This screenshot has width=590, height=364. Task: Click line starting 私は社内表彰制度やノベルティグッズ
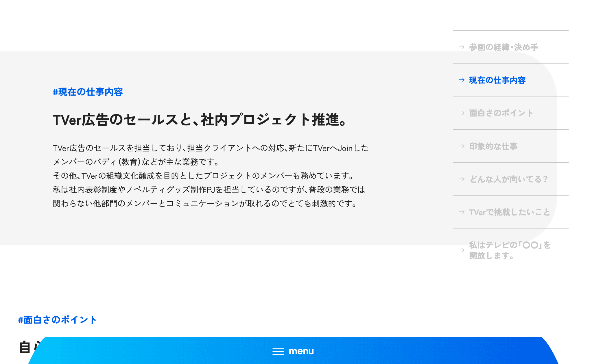click(209, 190)
